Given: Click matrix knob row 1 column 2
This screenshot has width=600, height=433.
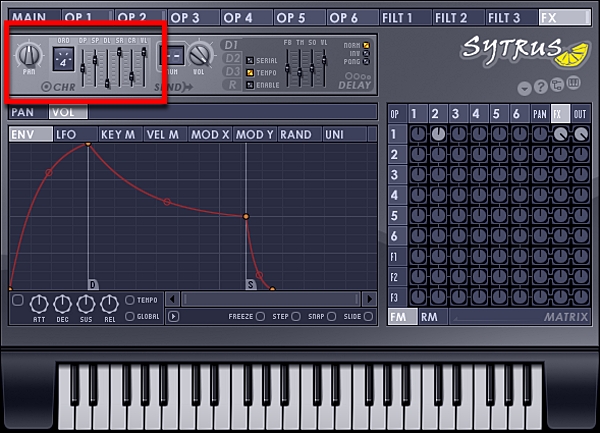Looking at the screenshot, I should (x=438, y=134).
